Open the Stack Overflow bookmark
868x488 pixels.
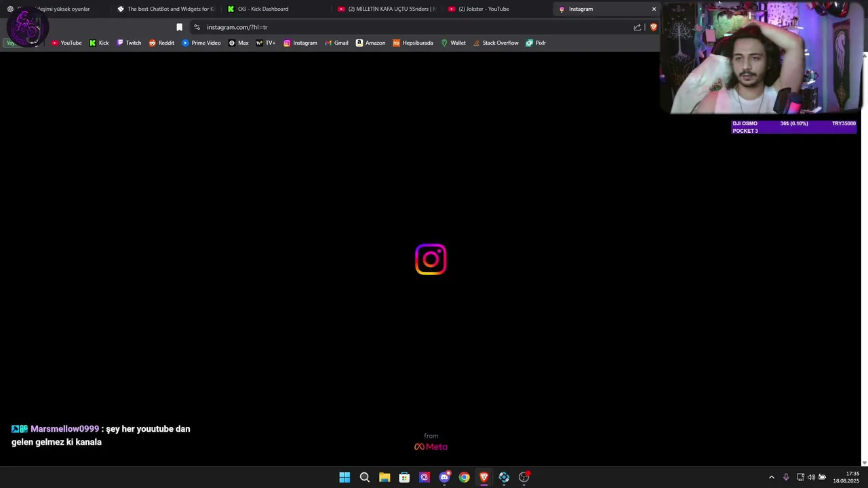click(496, 43)
